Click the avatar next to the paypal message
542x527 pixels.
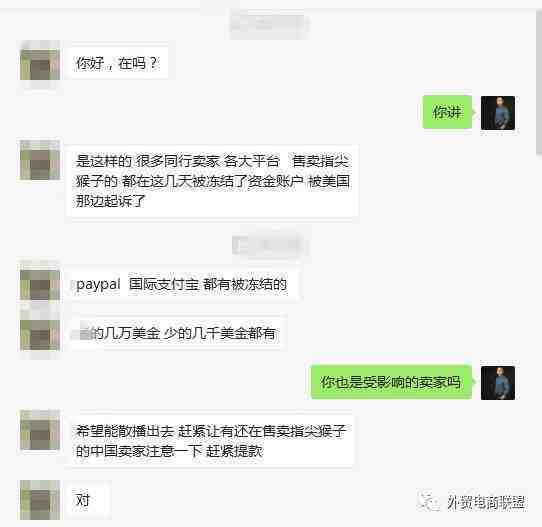(x=40, y=284)
